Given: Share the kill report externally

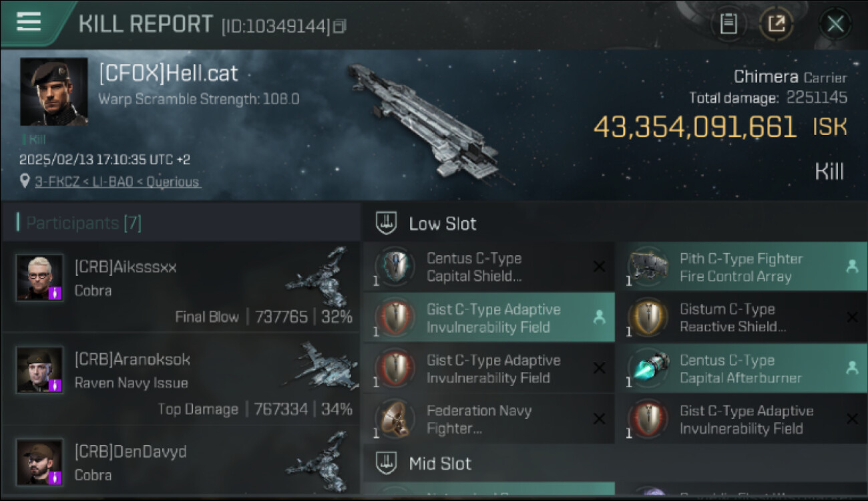Looking at the screenshot, I should 777,25.
